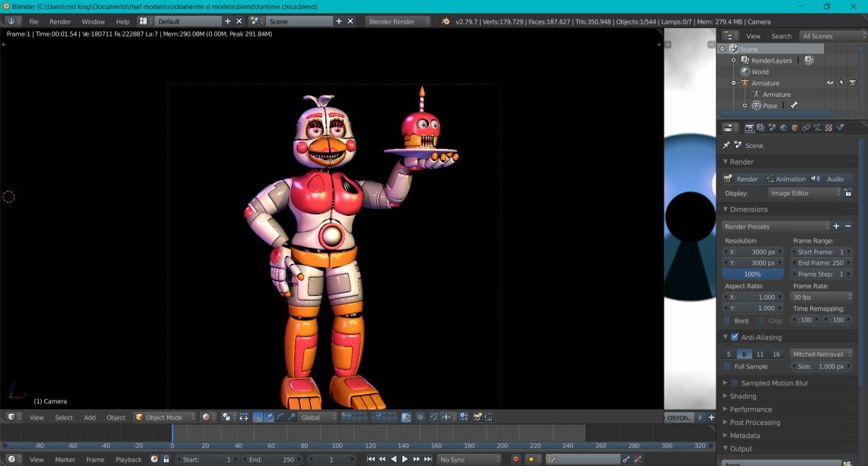Open the Render Layers properties tab
The width and height of the screenshot is (868, 466).
tap(761, 128)
